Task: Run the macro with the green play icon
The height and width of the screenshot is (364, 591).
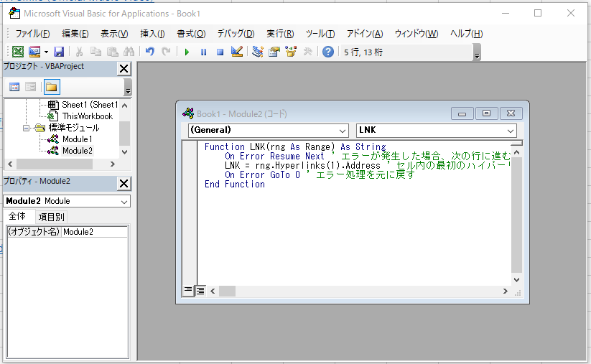Action: coord(187,52)
